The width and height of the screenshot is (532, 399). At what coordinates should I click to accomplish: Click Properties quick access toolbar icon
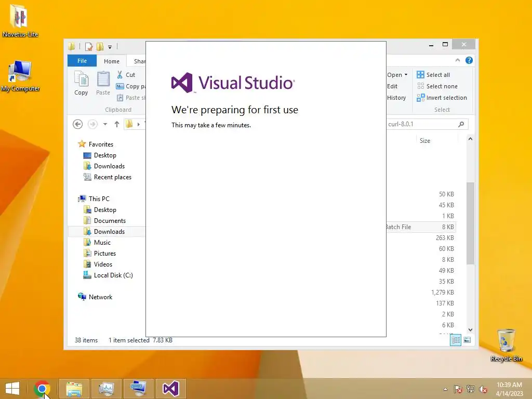coord(89,46)
